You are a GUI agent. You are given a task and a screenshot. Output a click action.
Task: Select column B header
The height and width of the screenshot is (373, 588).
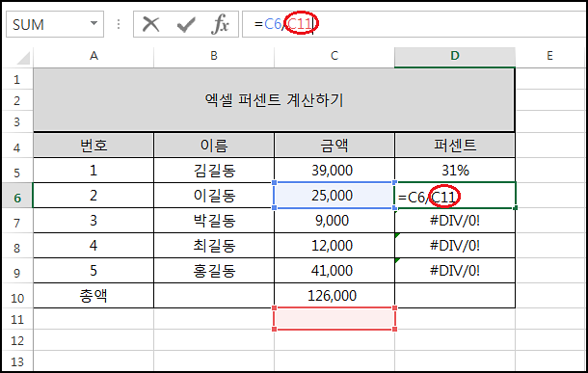pos(214,56)
